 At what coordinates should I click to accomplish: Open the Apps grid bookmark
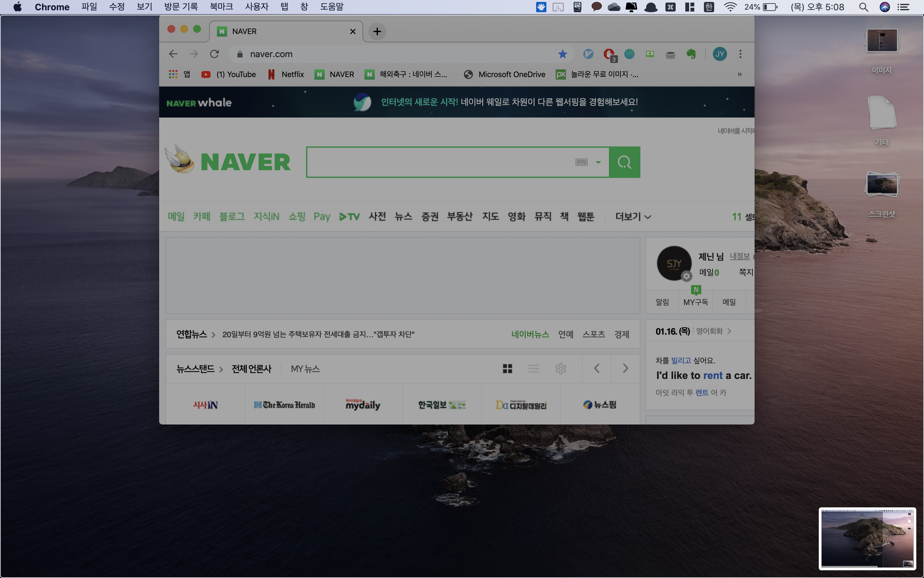tap(179, 74)
